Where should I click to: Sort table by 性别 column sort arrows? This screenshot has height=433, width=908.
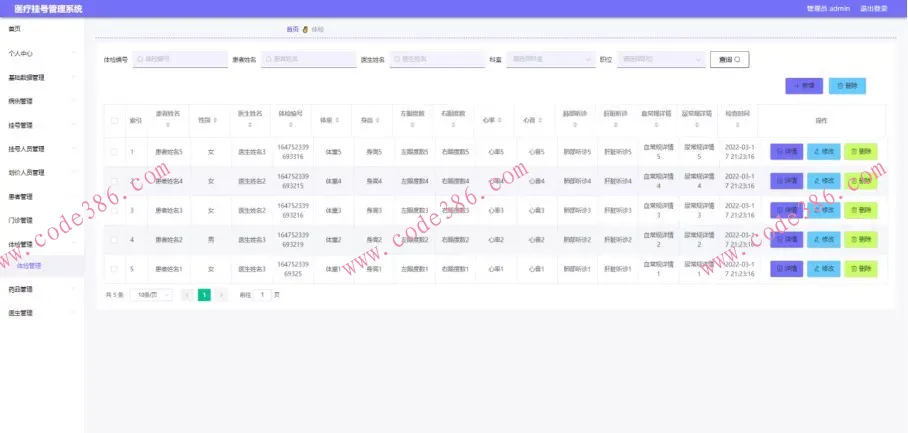tap(215, 120)
